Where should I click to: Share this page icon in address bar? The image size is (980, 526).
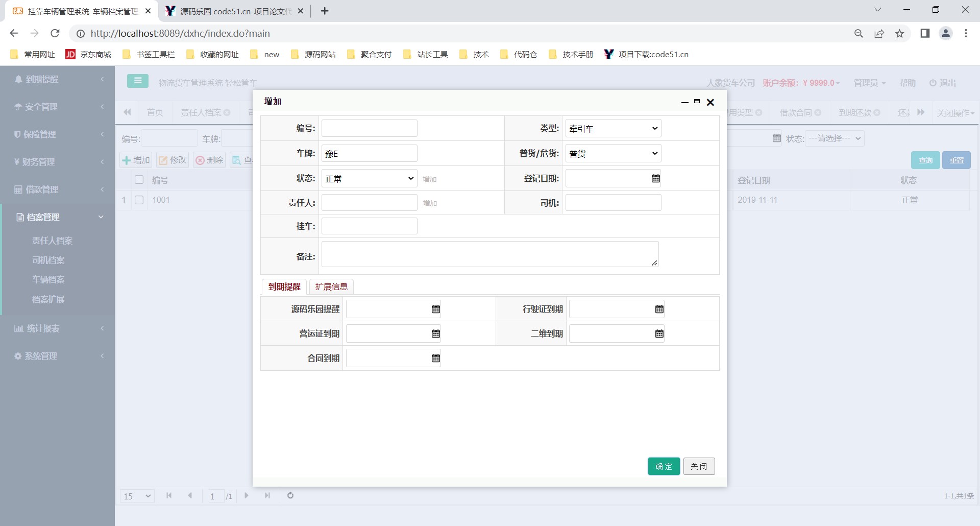point(879,33)
